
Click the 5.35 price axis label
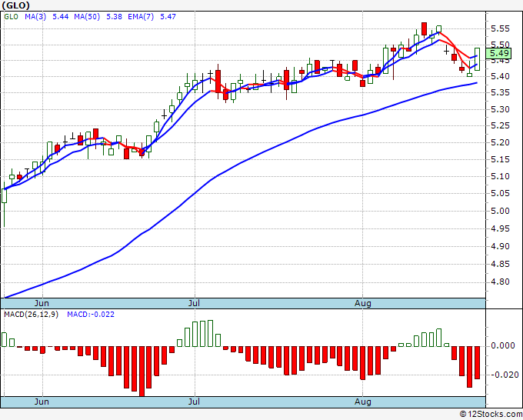501,92
